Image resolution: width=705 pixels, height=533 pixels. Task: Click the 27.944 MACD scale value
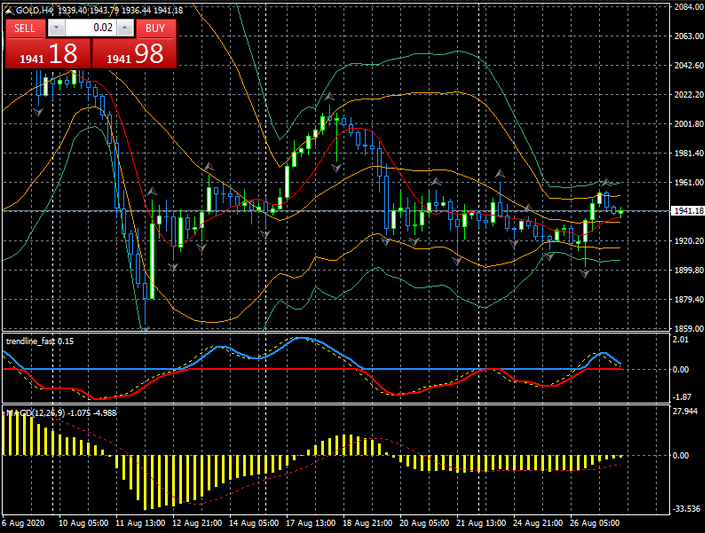pyautogui.click(x=685, y=411)
